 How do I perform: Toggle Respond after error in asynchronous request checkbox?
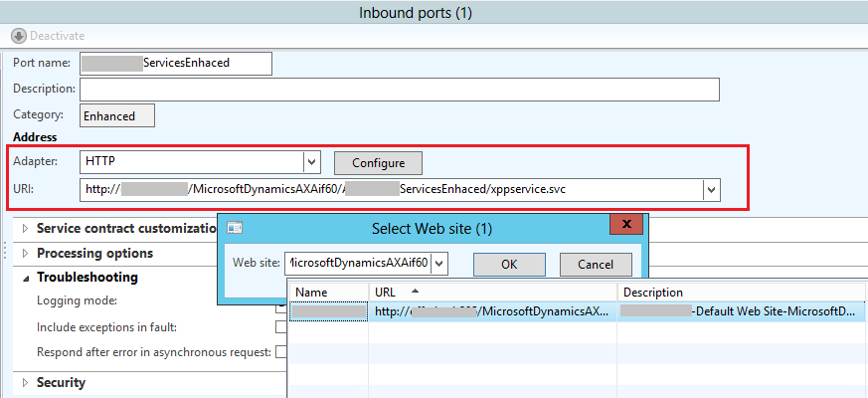[280, 351]
